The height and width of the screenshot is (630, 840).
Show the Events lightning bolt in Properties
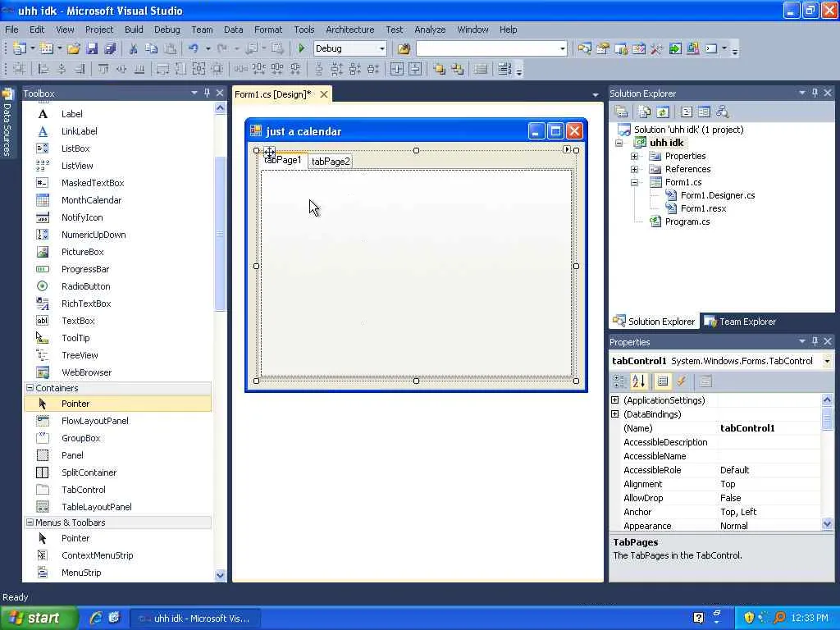pyautogui.click(x=681, y=381)
